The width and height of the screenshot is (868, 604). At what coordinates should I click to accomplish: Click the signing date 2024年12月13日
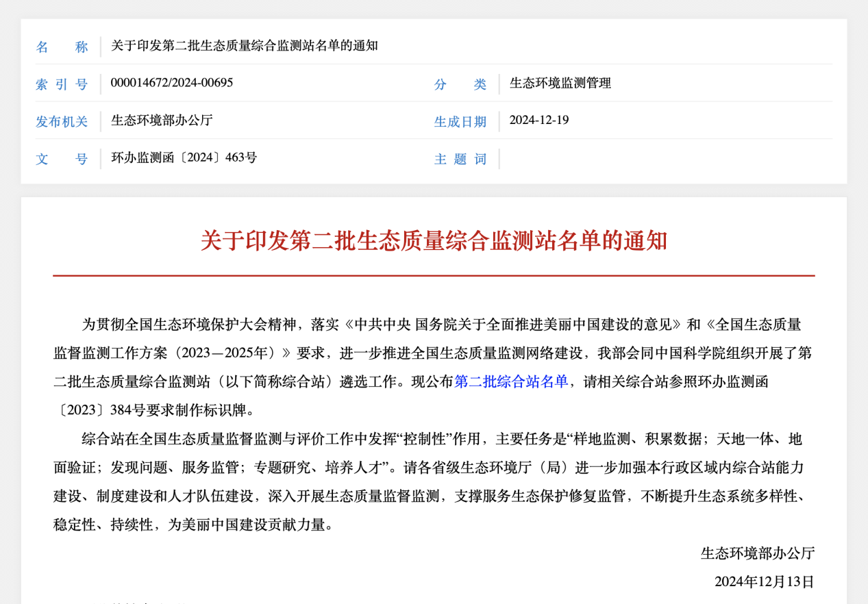(x=764, y=581)
